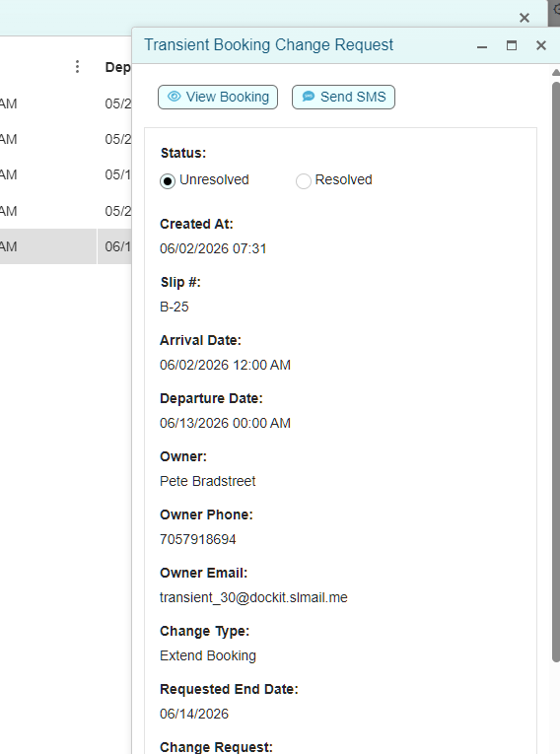Click the requested end date 06/14/2026

194,715
